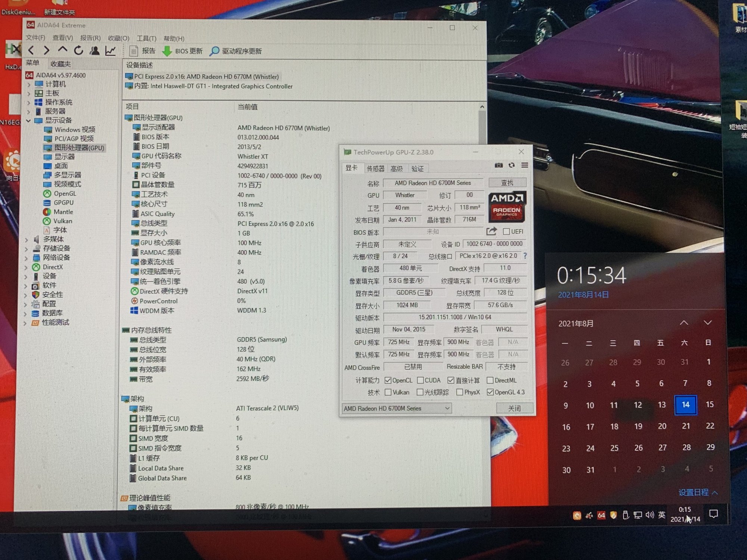
Task: Open the GPU-Z hamburger menu icon
Action: 525,165
